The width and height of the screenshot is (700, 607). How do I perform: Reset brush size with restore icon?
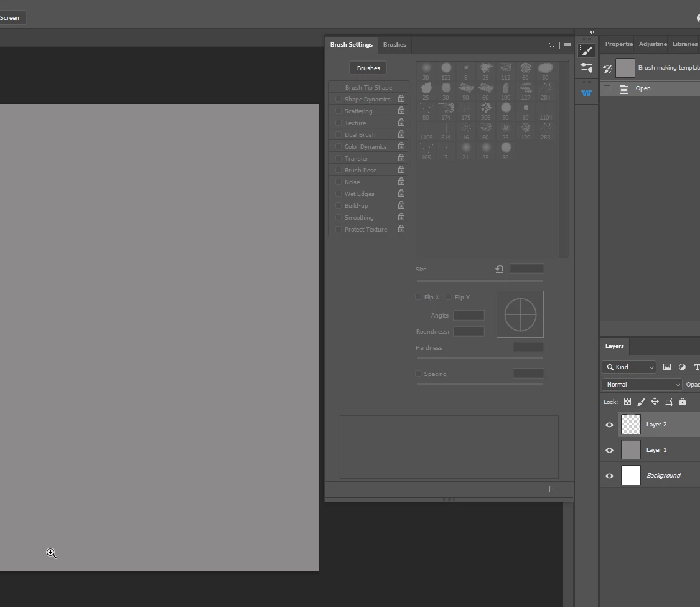[500, 269]
